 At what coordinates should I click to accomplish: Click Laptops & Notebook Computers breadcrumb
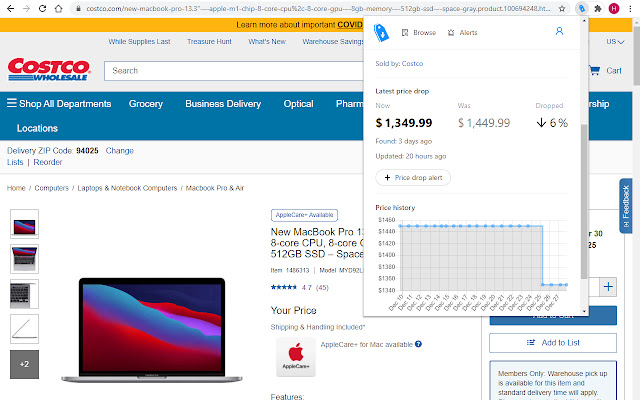pos(127,188)
